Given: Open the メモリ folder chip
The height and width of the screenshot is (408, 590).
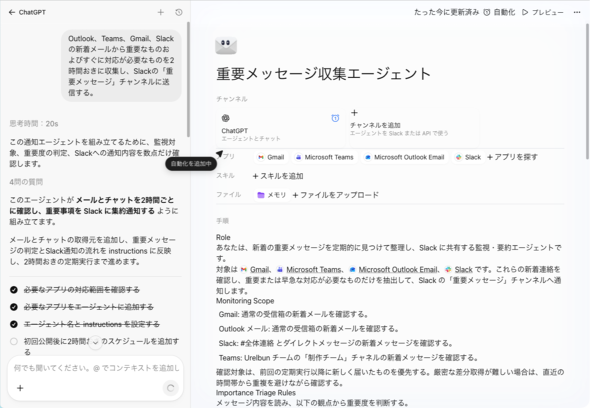Looking at the screenshot, I should click(x=272, y=195).
